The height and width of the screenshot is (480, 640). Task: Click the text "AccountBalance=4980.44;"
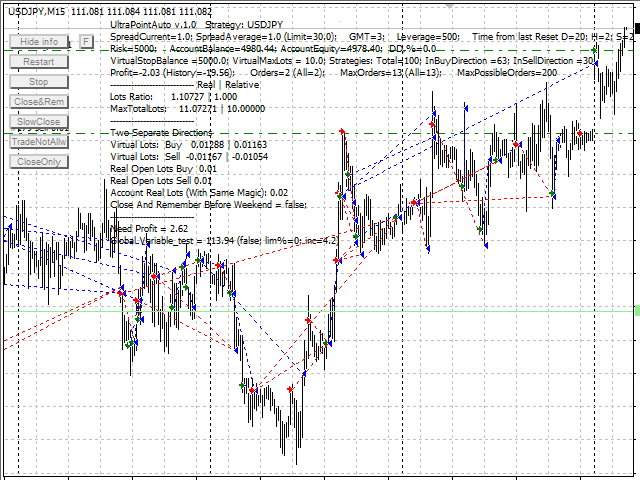pos(223,49)
